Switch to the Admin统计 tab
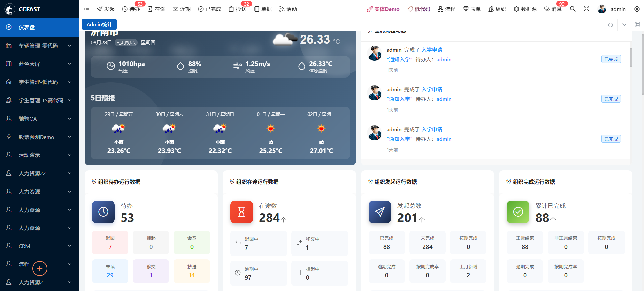 pyautogui.click(x=99, y=24)
